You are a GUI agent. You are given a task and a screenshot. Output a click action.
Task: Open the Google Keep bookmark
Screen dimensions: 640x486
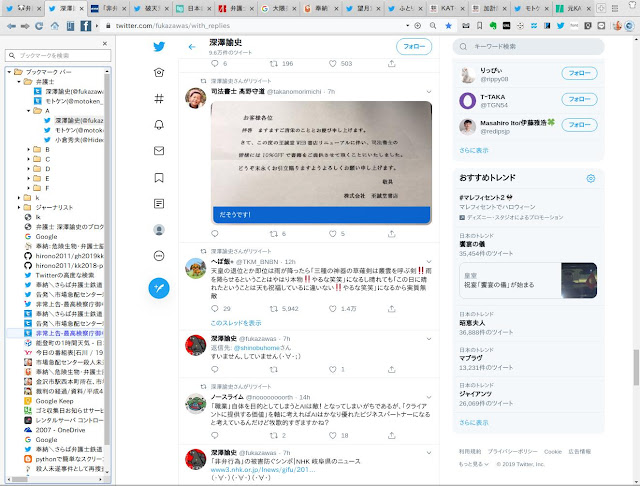[49, 401]
